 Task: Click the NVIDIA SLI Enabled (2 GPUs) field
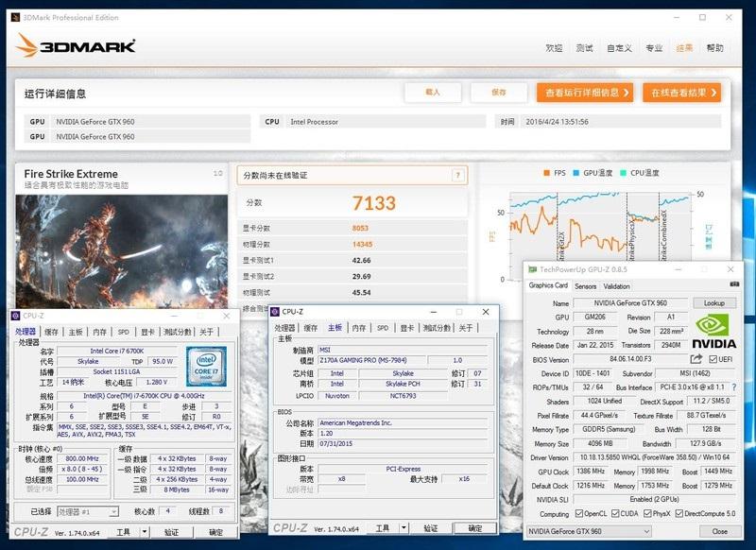[654, 499]
